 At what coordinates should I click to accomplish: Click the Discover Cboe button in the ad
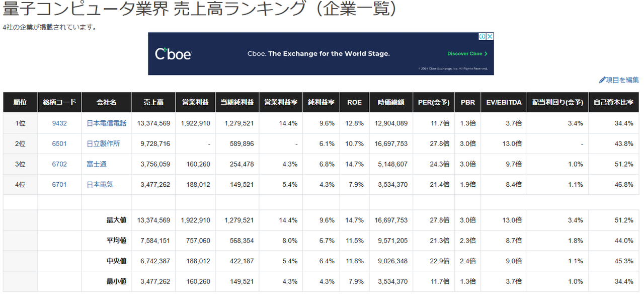(465, 53)
